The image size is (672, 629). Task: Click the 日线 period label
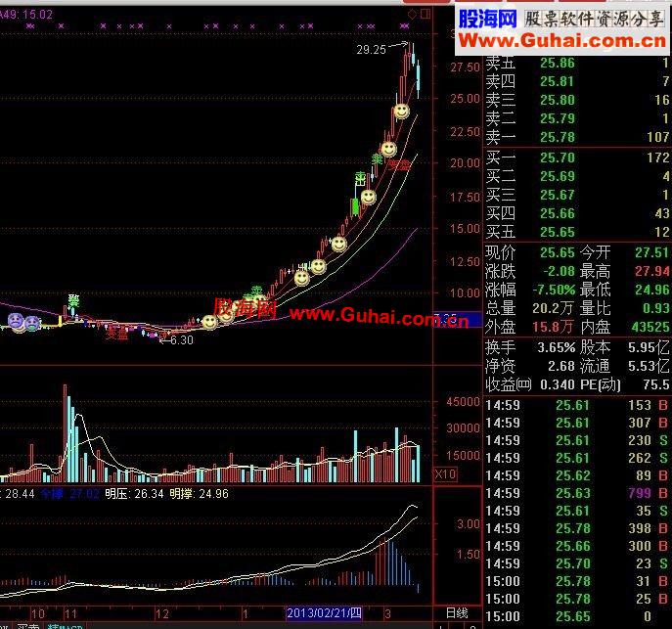pos(457,613)
